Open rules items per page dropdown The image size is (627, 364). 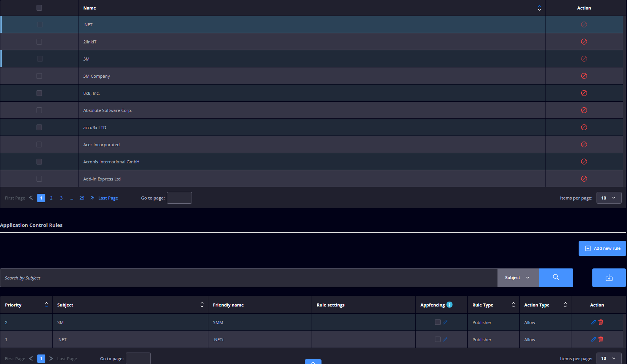click(609, 358)
